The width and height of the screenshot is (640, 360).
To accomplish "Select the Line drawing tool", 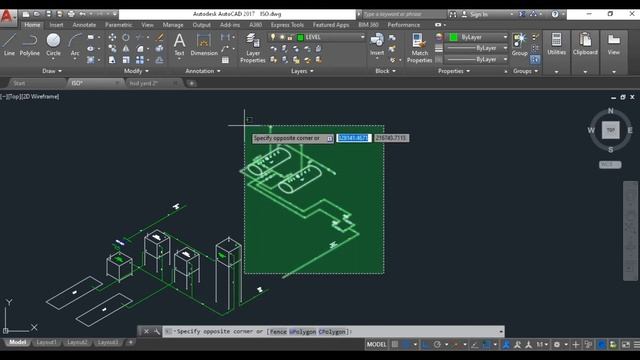I will (x=9, y=45).
